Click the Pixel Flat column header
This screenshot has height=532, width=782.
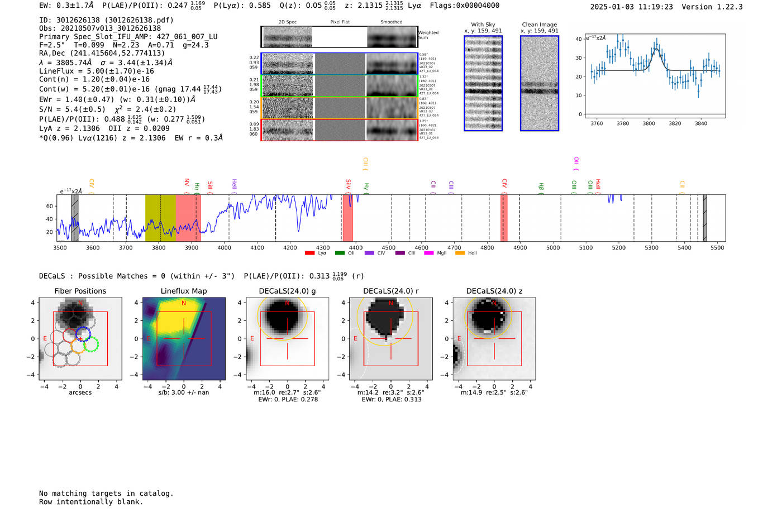pyautogui.click(x=340, y=22)
